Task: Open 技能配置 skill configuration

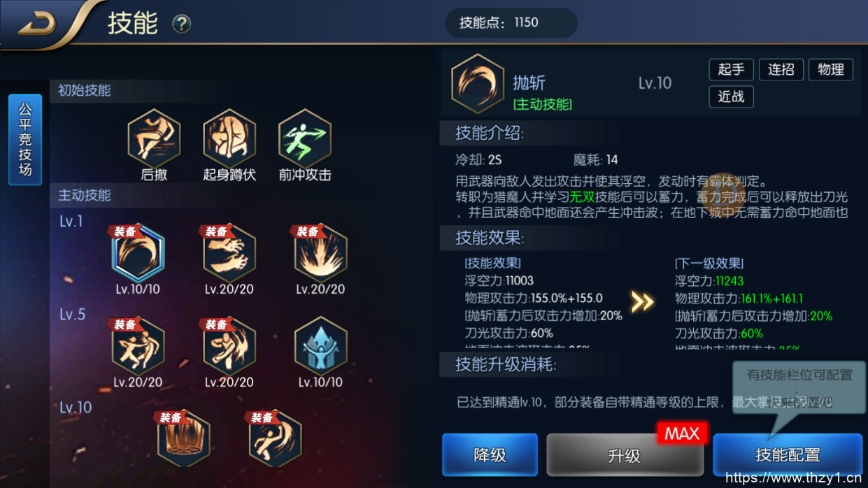Action: tap(788, 455)
